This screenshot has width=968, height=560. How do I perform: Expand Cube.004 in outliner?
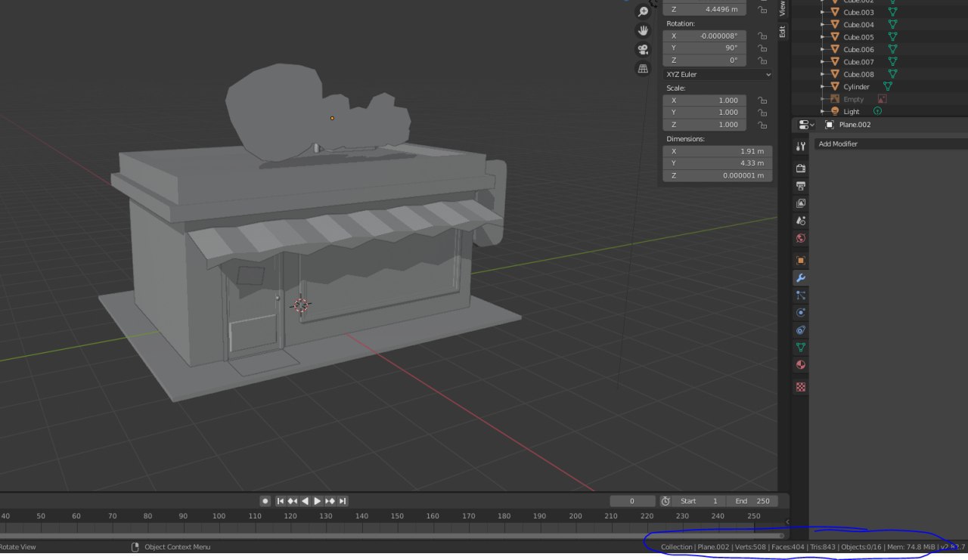[x=823, y=25]
